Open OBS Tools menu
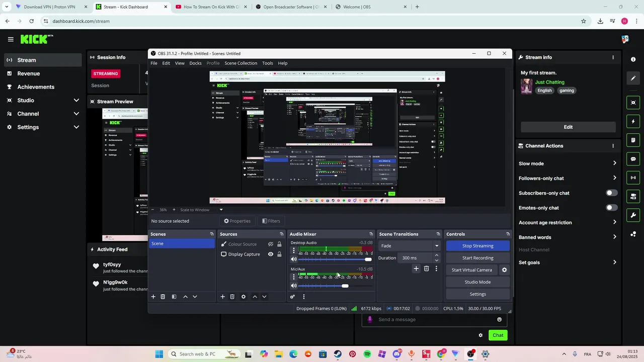Viewport: 644px width, 362px height. click(x=268, y=63)
